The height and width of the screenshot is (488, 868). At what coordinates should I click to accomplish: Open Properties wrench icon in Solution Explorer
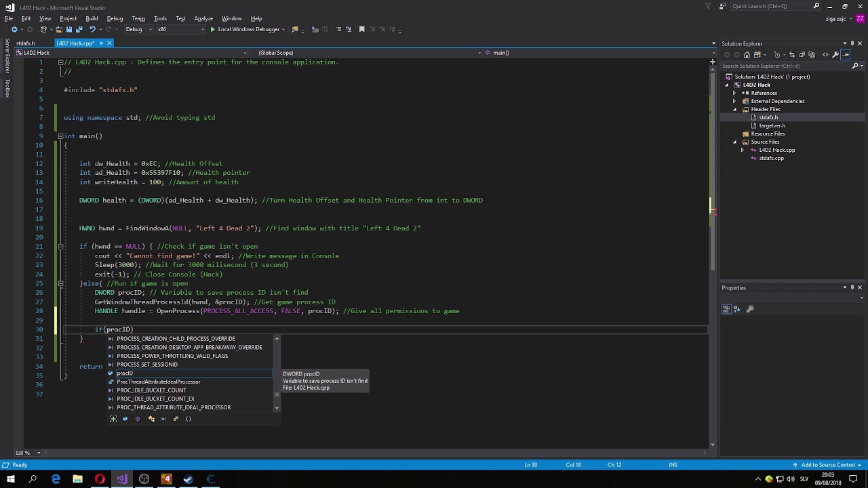[x=835, y=55]
